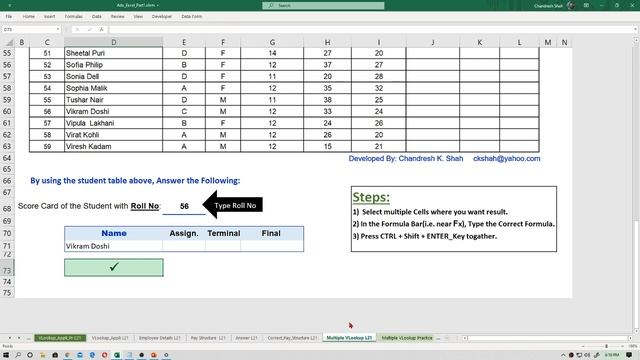Viewport: 640px width, 360px height.
Task: Switch to the Employee Details L21 sheet tab
Action: coord(160,338)
